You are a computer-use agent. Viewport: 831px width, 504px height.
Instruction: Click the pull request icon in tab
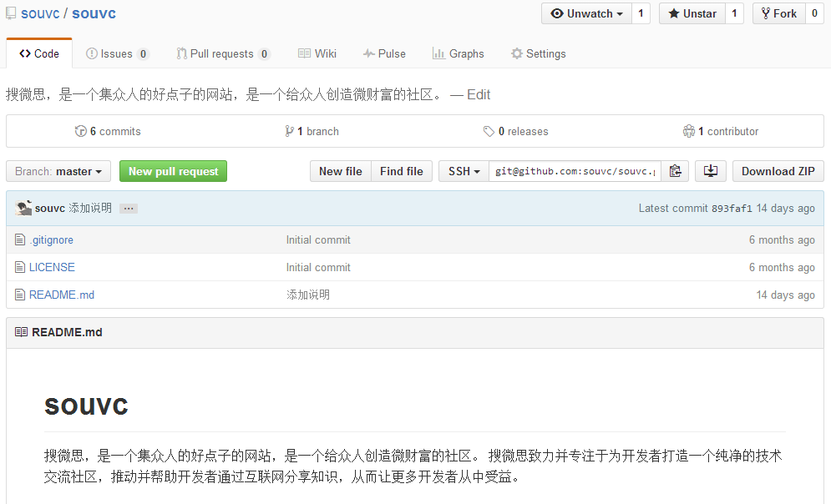click(x=182, y=53)
